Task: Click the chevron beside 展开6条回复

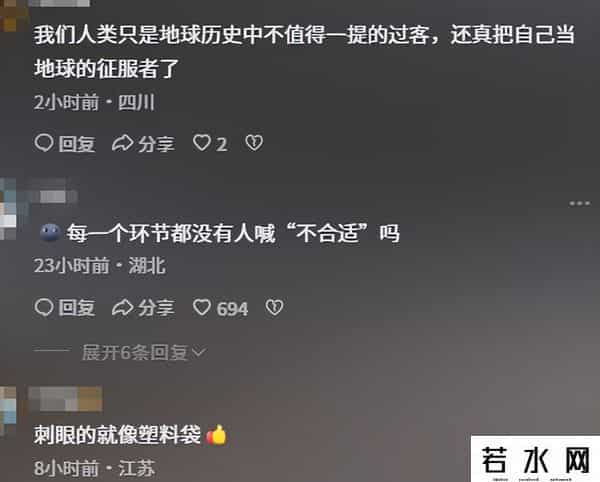Action: [199, 352]
